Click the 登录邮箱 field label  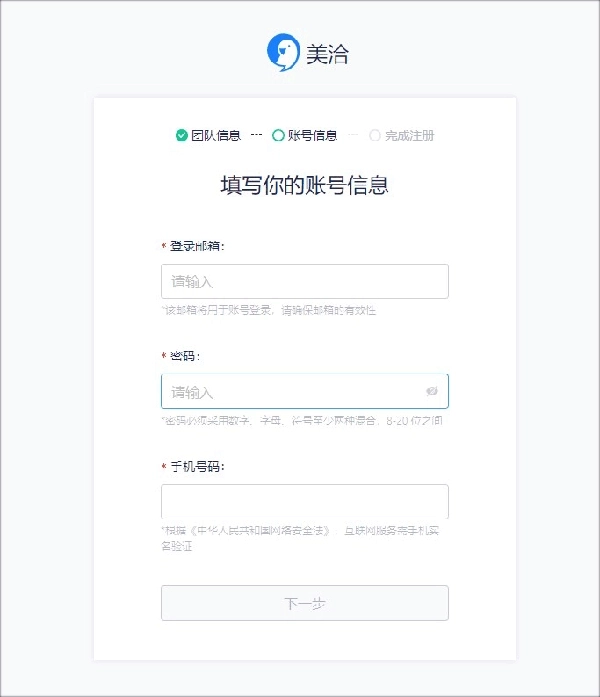197,246
